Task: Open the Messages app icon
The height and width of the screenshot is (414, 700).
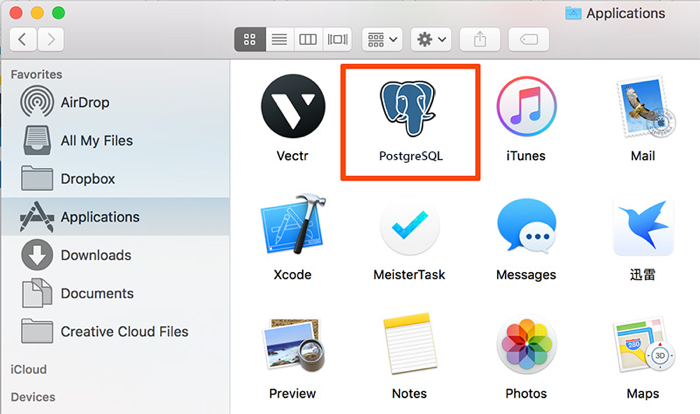Action: coord(526,228)
